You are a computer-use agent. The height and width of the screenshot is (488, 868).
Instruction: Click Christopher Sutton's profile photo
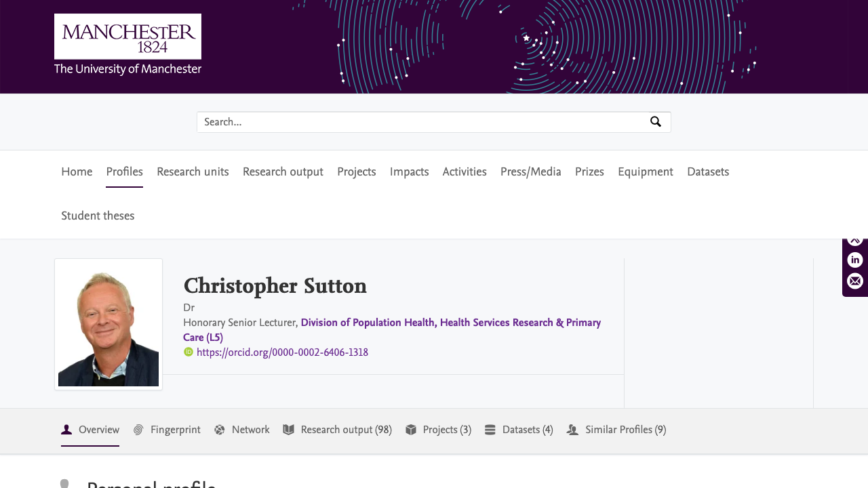coord(108,323)
